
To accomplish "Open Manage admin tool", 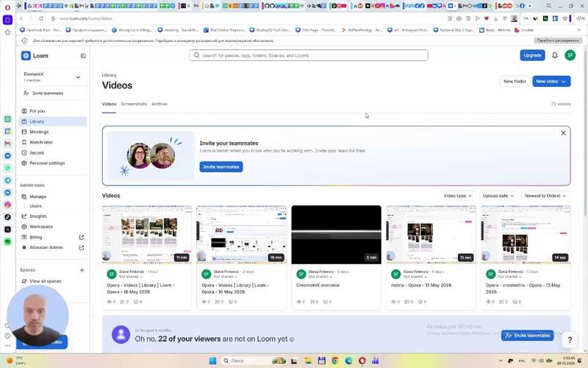I will point(52,197).
